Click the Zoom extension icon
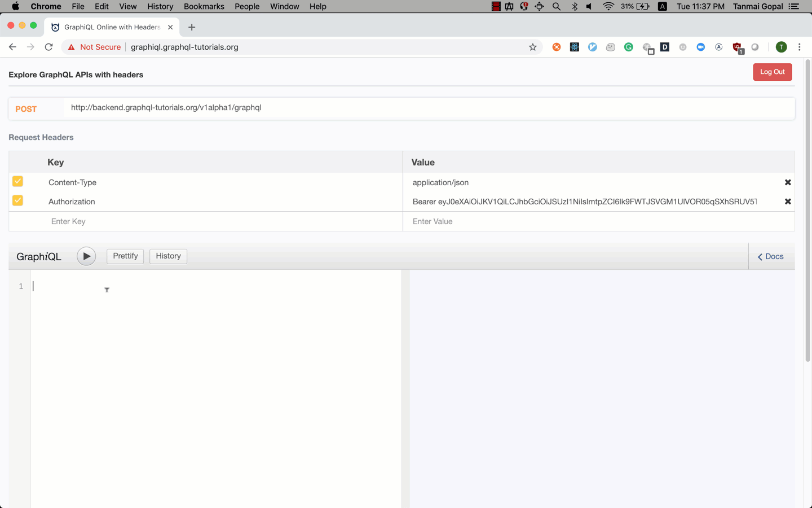This screenshot has height=508, width=812. point(701,47)
